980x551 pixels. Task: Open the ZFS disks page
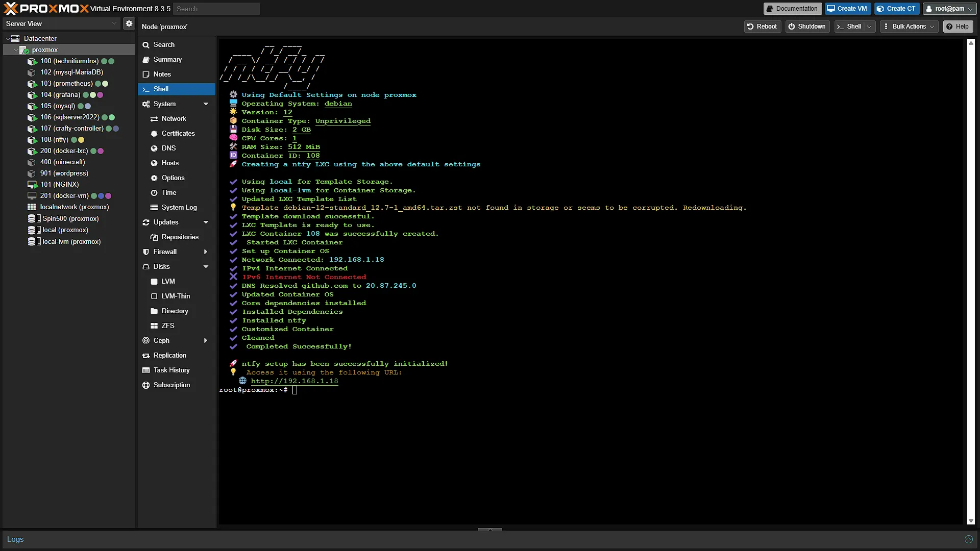pyautogui.click(x=177, y=326)
